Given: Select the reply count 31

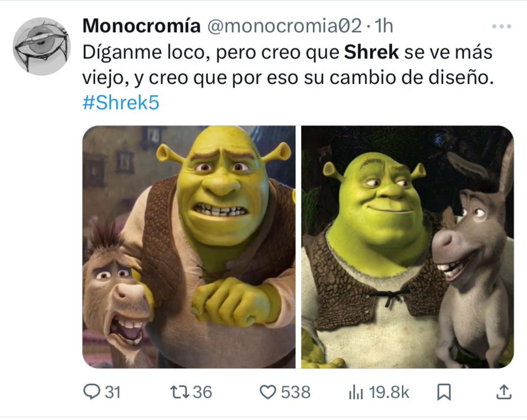Looking at the screenshot, I should coord(113,392).
